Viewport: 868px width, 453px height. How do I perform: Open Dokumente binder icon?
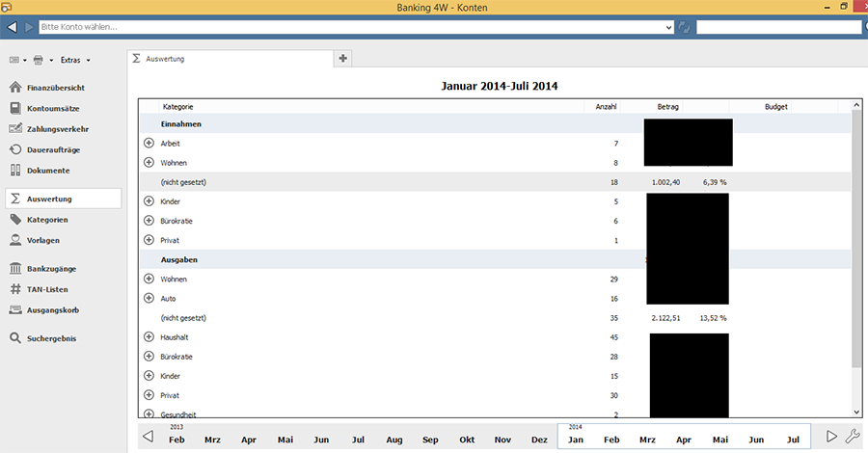(x=15, y=171)
